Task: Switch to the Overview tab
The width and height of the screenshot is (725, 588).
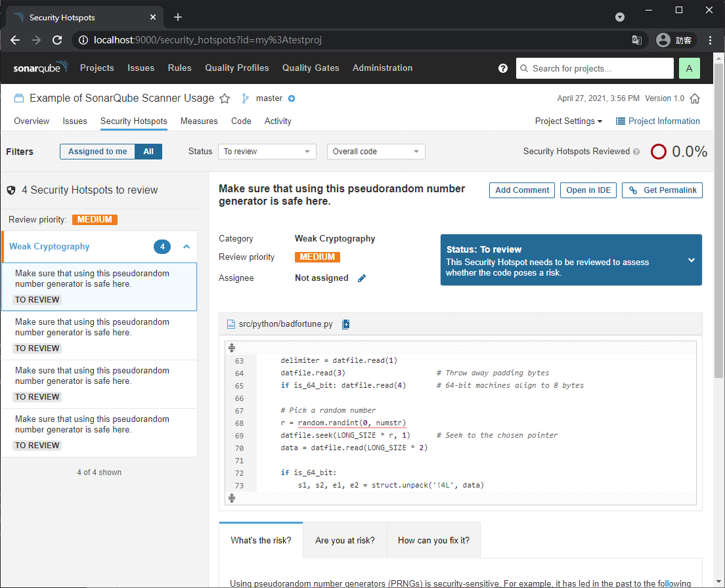Action: [x=32, y=121]
